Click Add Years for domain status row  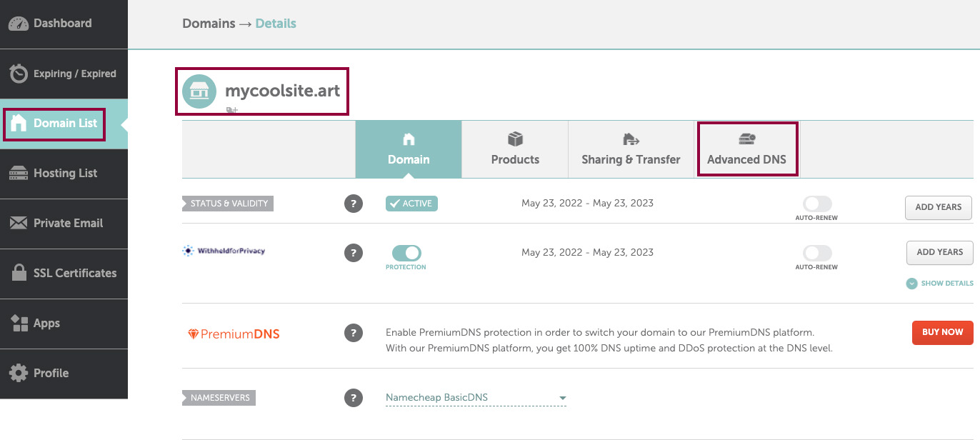click(939, 207)
